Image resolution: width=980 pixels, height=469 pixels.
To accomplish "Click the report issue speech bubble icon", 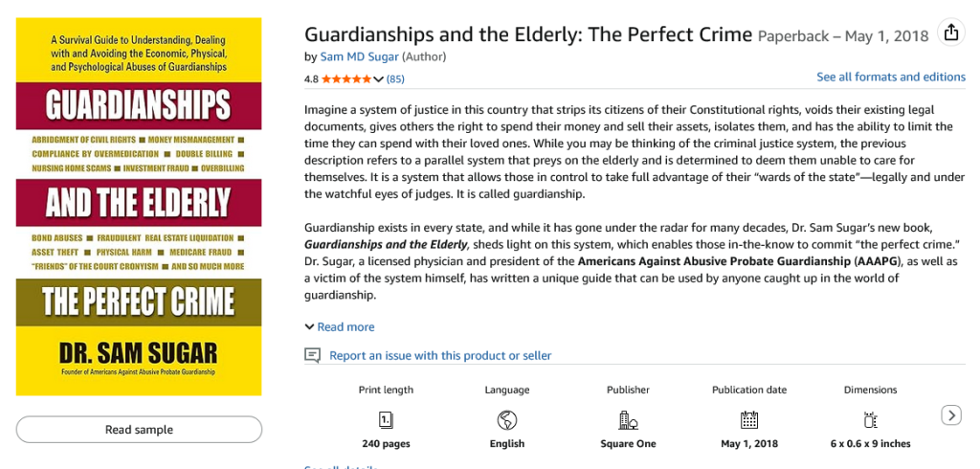I will tap(312, 355).
